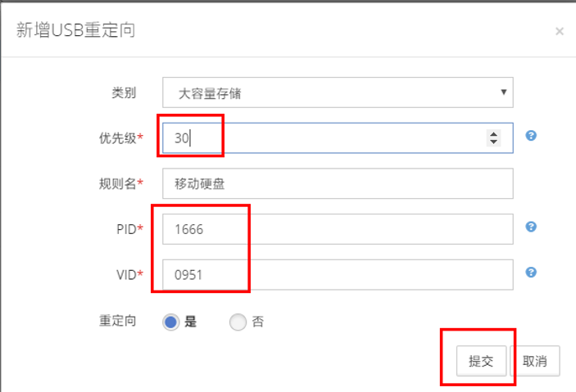Click the 规则名 field containing 移动硬盘
Viewport: 576px width, 392px height.
coord(338,184)
